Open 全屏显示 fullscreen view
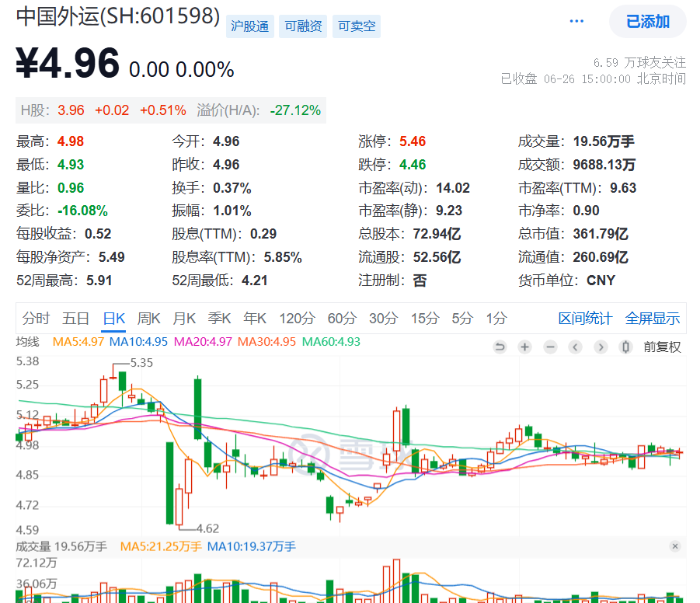 [653, 319]
